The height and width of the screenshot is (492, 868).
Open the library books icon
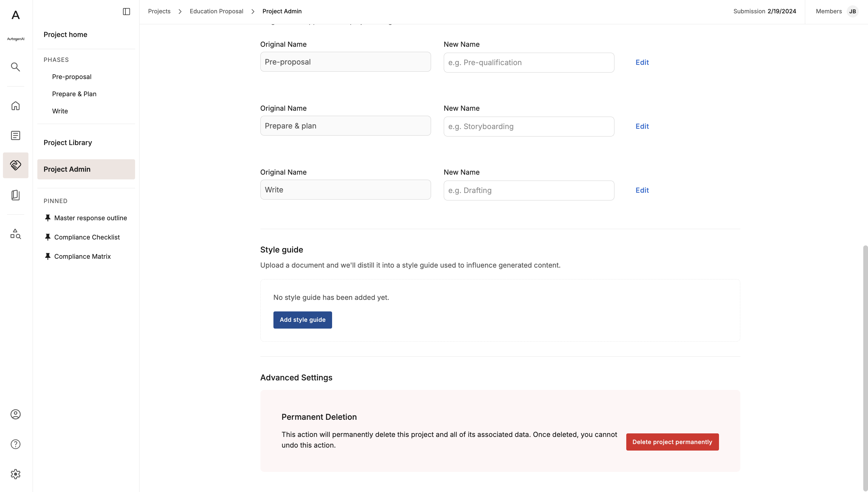point(16,195)
